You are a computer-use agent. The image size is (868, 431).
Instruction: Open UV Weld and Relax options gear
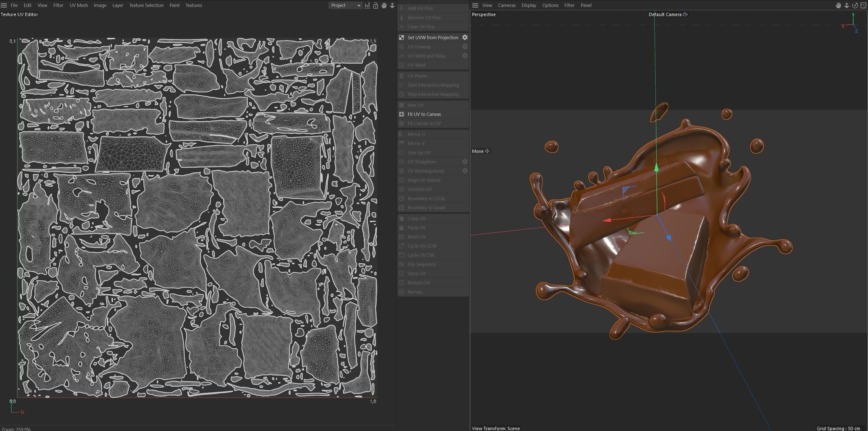(465, 56)
